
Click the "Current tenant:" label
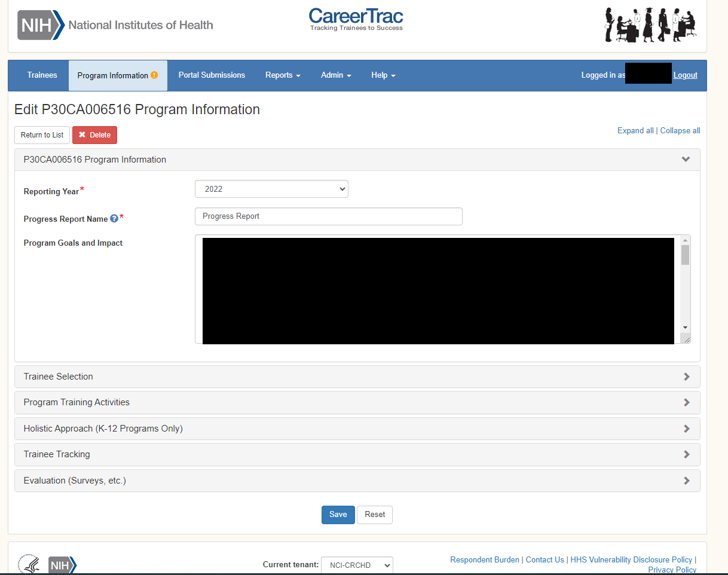tap(290, 565)
